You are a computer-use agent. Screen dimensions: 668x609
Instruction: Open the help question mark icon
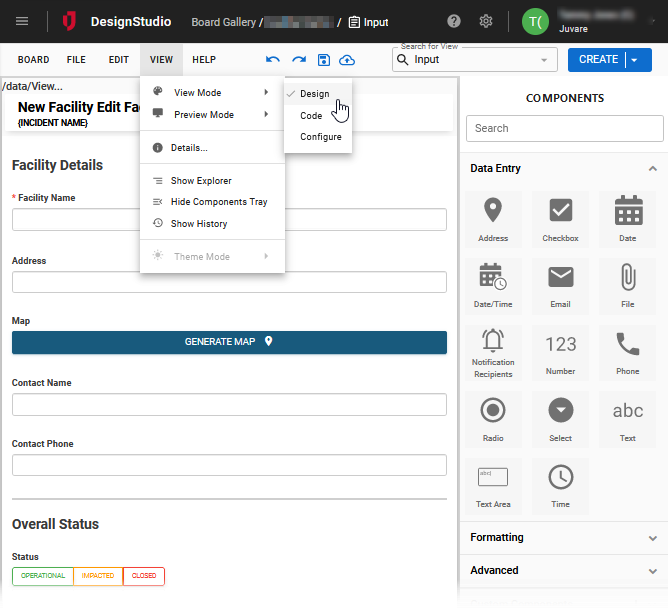[454, 21]
